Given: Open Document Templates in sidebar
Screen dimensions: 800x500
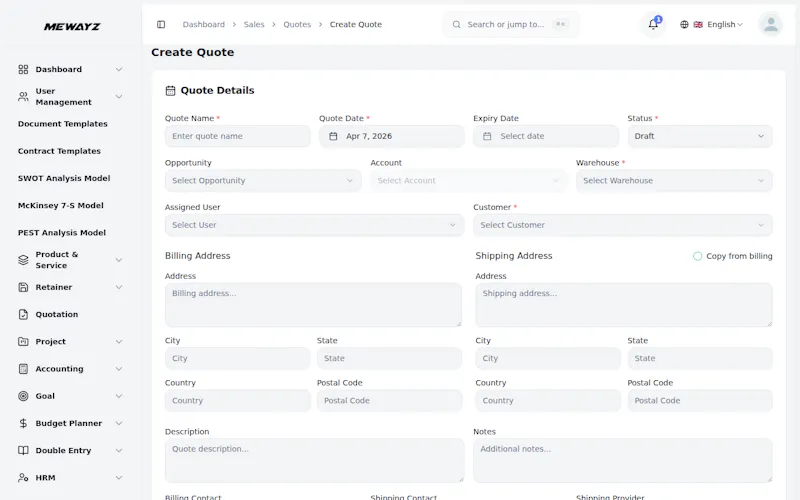Looking at the screenshot, I should [63, 124].
